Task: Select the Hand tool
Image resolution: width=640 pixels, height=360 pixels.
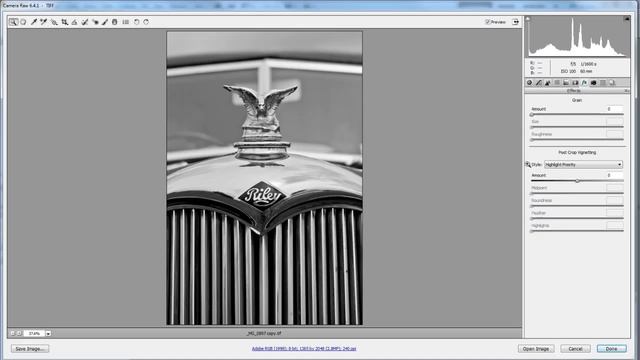Action: 23,22
